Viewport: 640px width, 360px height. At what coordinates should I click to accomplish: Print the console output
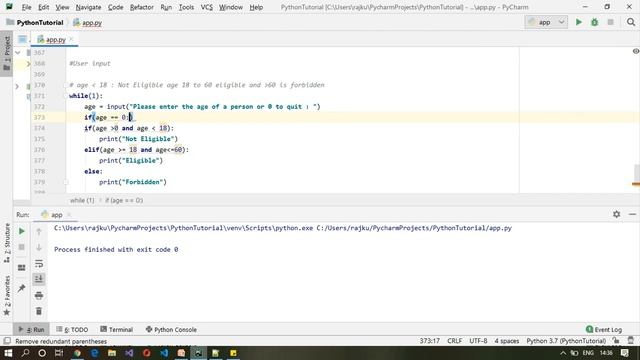pos(39,296)
